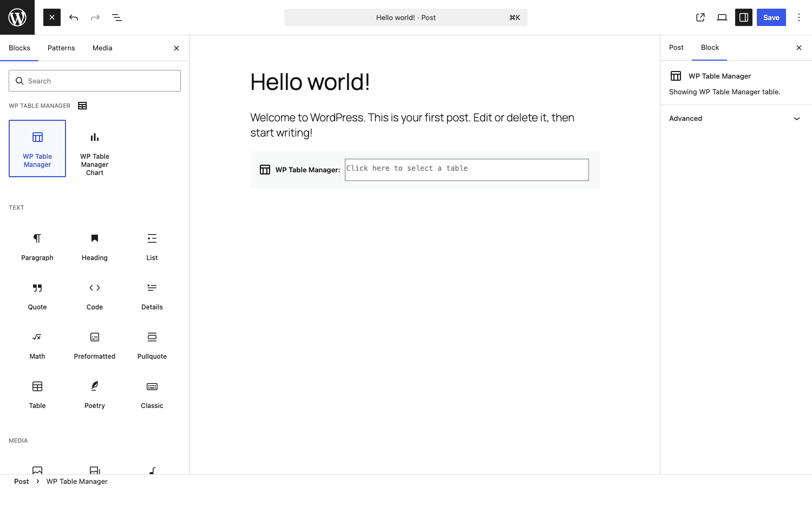Click WP Table Manager in the breadcrumb
Viewport: 812px width, 505px height.
click(77, 481)
